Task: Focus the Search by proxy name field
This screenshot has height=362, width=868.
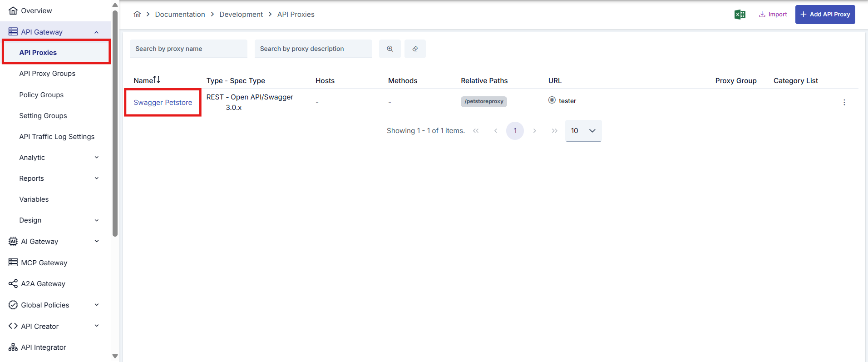Action: [x=188, y=49]
